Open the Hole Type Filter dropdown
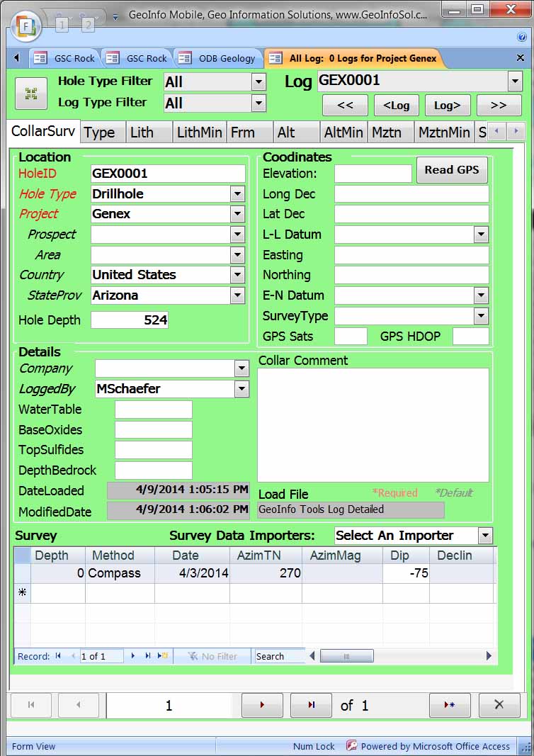 coord(259,82)
